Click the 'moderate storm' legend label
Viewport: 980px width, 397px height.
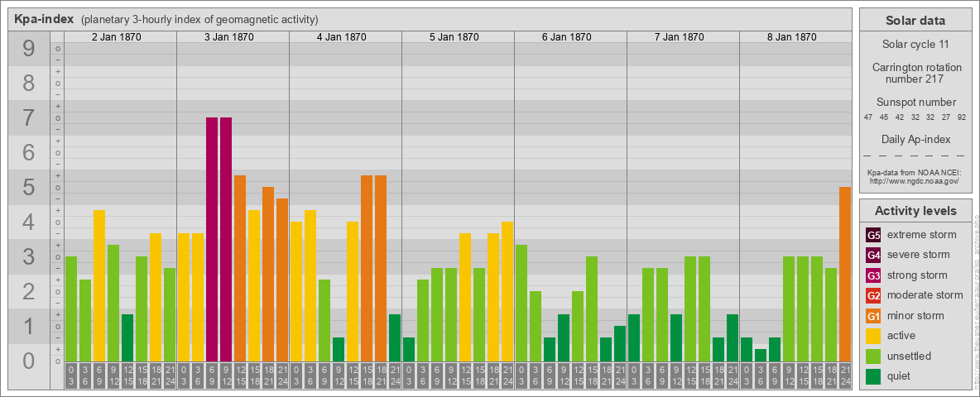pyautogui.click(x=925, y=295)
